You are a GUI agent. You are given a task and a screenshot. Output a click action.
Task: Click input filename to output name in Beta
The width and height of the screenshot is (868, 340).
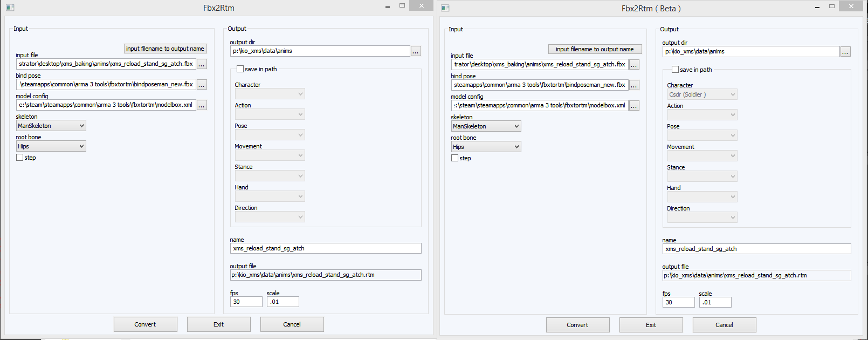pos(595,49)
